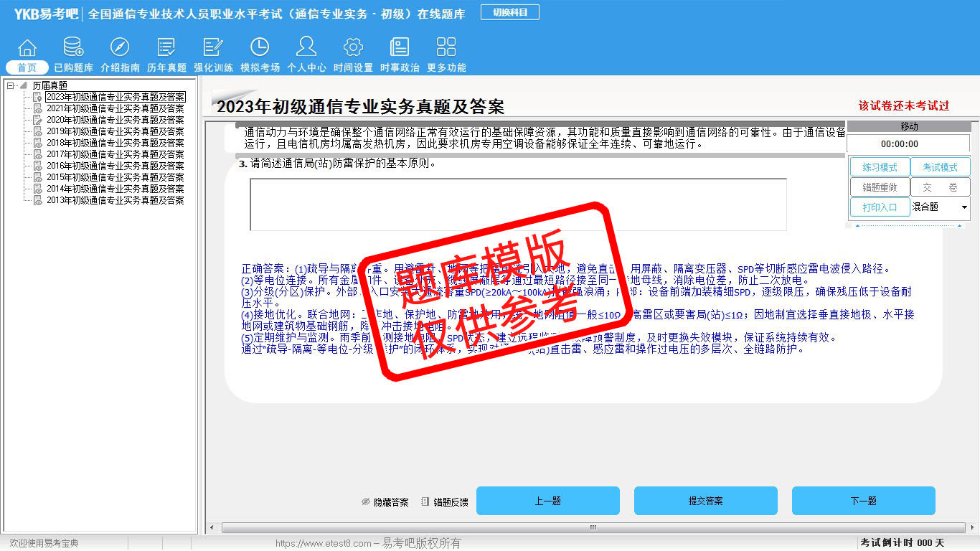Image resolution: width=980 pixels, height=551 pixels.
Task: Click the 首页 home icon
Action: click(27, 48)
